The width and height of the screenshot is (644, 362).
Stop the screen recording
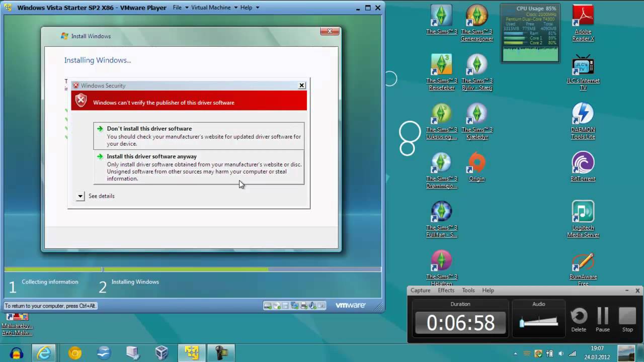coord(627,319)
